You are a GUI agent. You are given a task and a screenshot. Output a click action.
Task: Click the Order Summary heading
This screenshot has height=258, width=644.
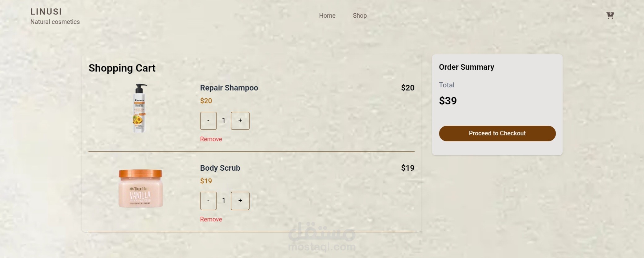[x=466, y=67]
